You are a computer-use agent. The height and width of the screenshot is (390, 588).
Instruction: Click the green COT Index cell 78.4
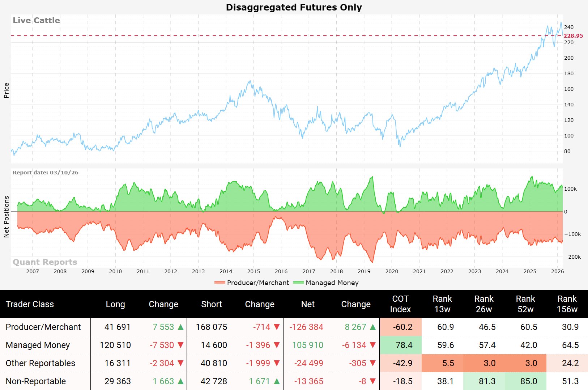coord(401,345)
